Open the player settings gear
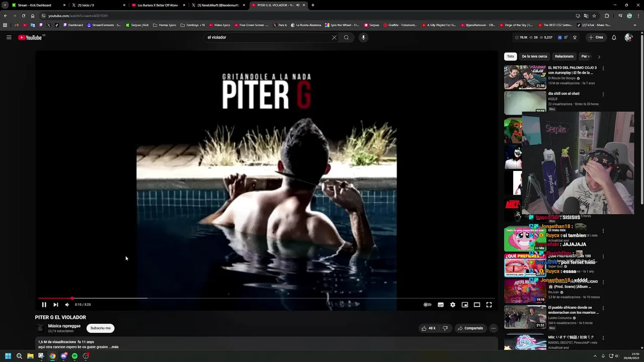Image resolution: width=644 pixels, height=362 pixels. pos(453,305)
